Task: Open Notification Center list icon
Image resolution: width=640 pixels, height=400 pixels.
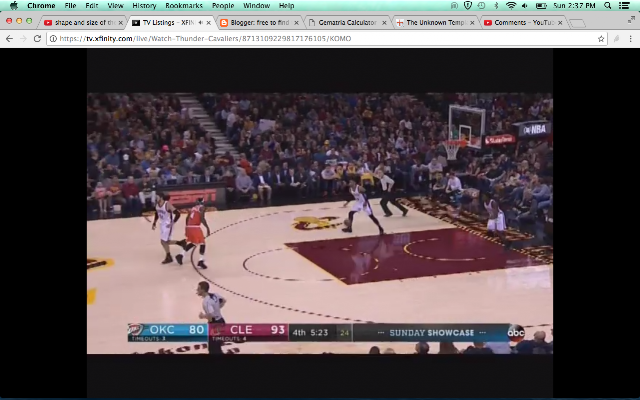Action: (624, 5)
